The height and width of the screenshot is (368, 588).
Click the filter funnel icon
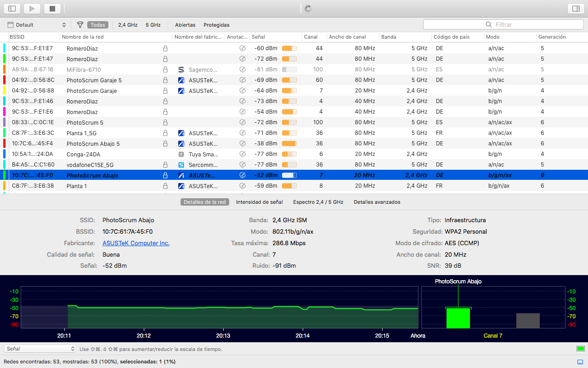(80, 25)
